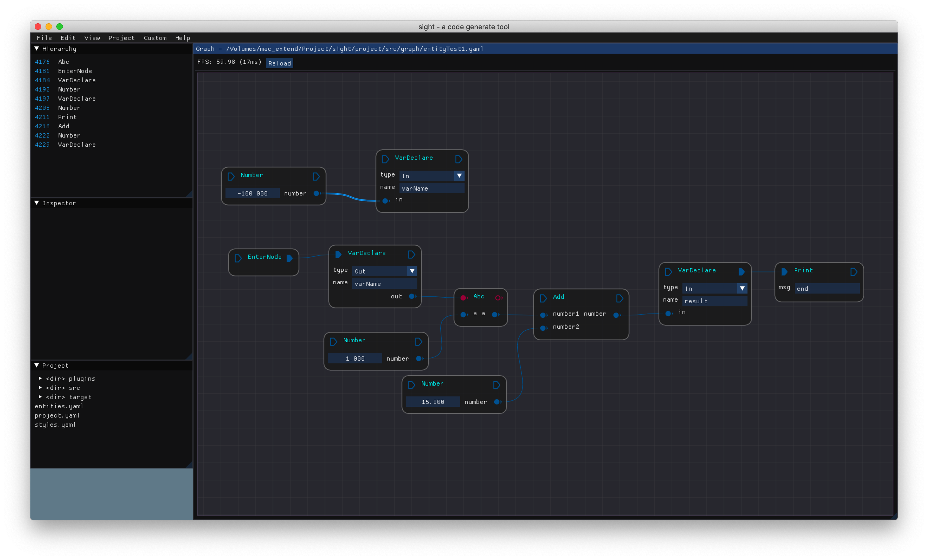
Task: Click red output pin on Abc node
Action: point(498,298)
